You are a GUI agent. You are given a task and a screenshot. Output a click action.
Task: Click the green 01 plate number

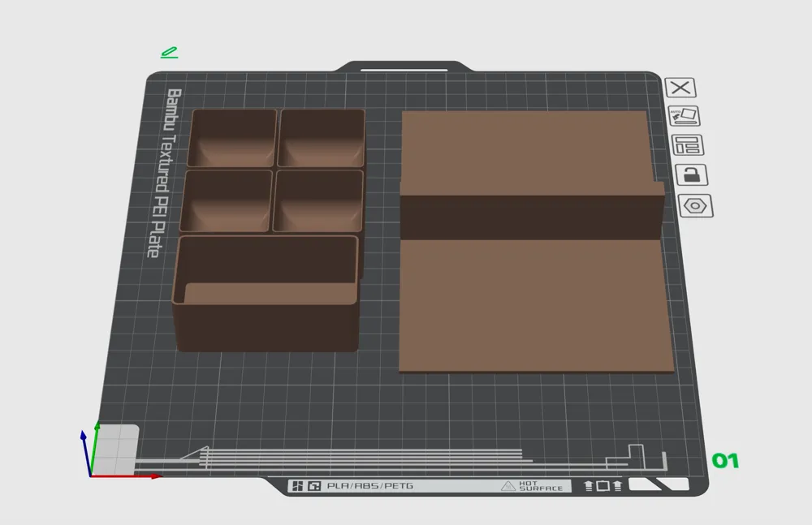click(725, 461)
